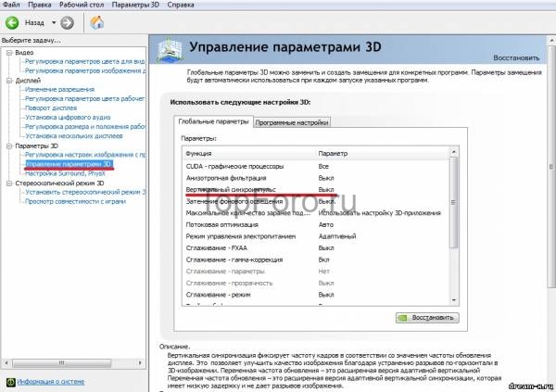
Task: Open Регулировка настроек изображения с просмотром
Action: coord(85,155)
